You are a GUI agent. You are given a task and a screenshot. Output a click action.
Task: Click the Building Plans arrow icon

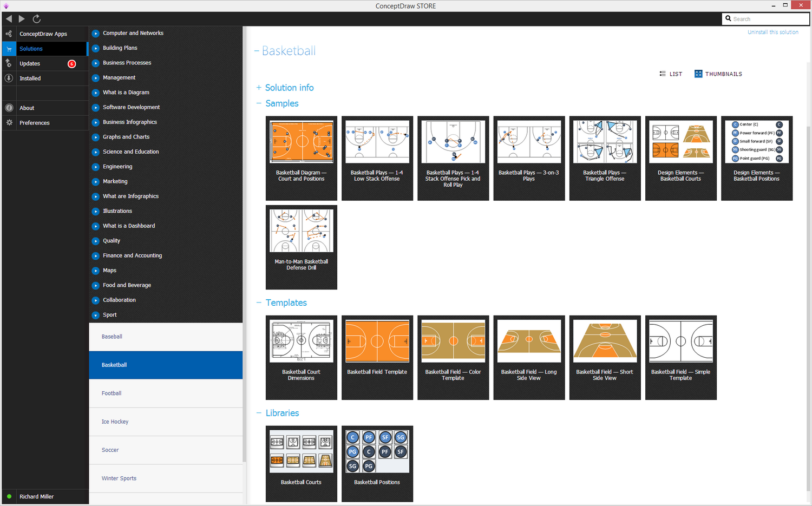point(95,48)
